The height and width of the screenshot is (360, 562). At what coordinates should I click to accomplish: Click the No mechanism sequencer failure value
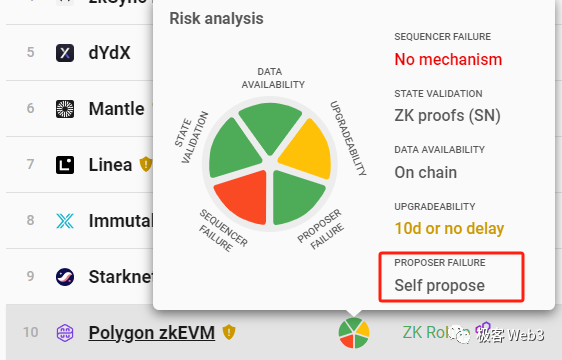click(x=448, y=60)
